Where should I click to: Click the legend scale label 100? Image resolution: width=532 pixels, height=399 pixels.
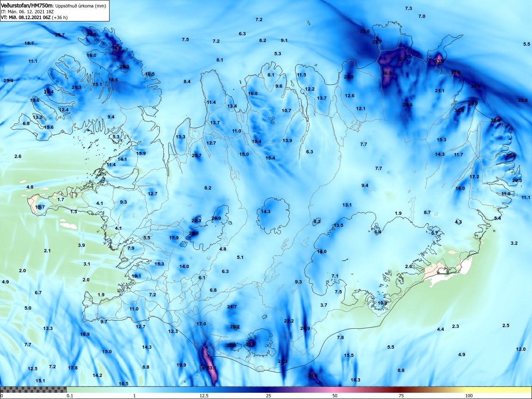(x=469, y=396)
